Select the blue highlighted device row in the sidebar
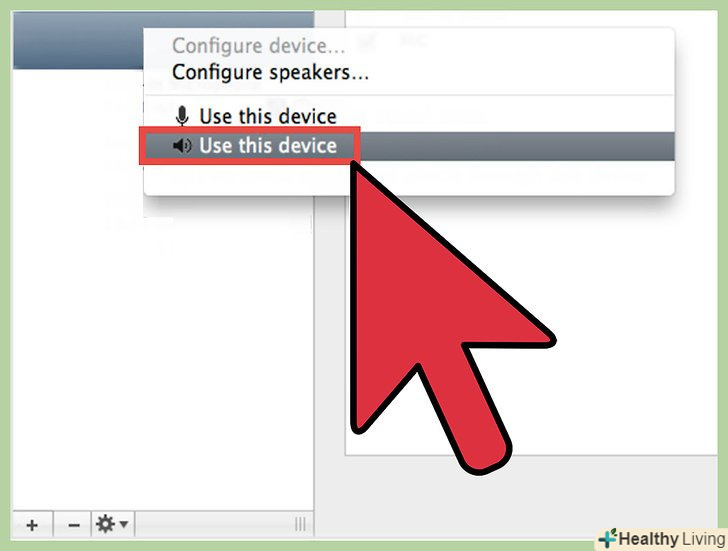Image resolution: width=728 pixels, height=551 pixels. [78, 41]
